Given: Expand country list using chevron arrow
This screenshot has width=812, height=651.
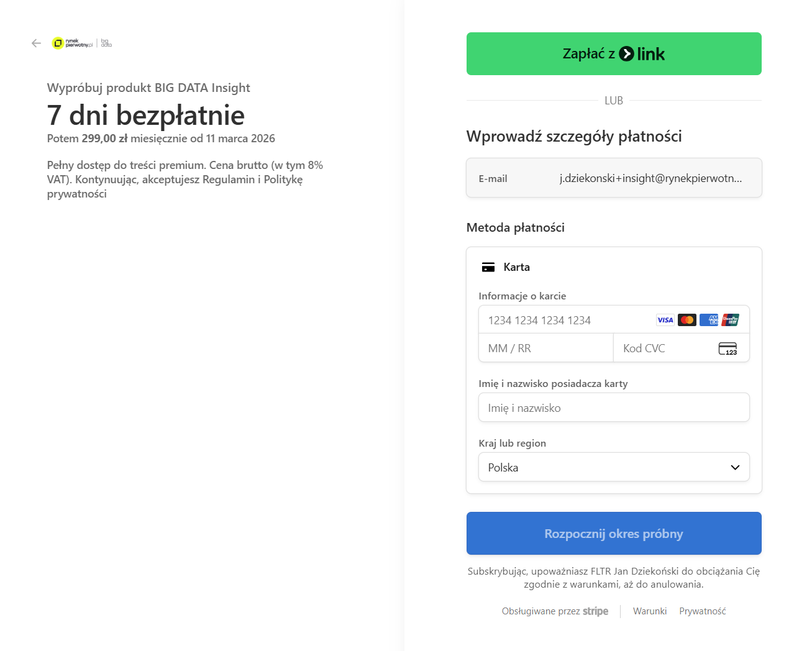Looking at the screenshot, I should click(x=735, y=467).
